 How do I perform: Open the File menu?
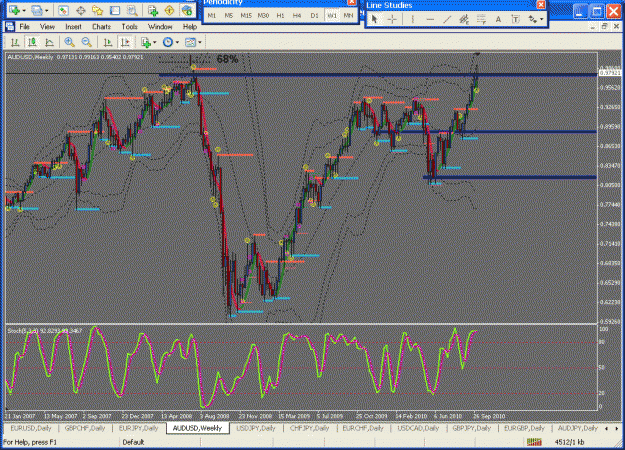[24, 27]
